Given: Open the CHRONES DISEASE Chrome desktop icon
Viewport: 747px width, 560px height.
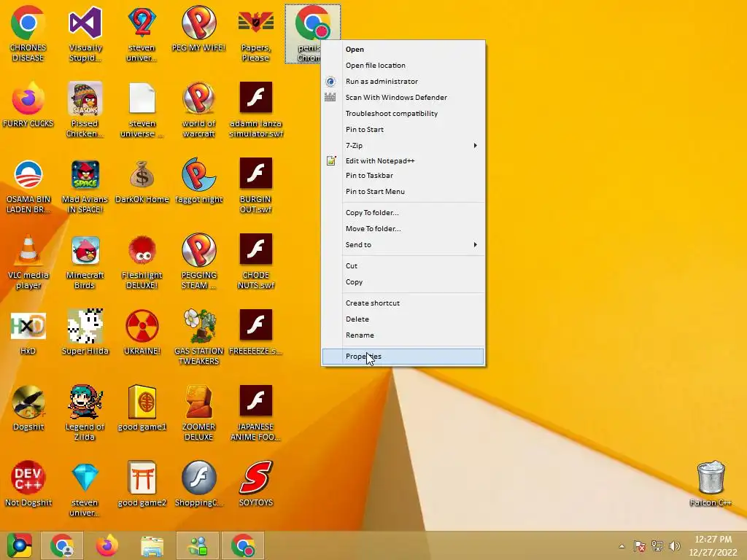Looking at the screenshot, I should [28, 34].
